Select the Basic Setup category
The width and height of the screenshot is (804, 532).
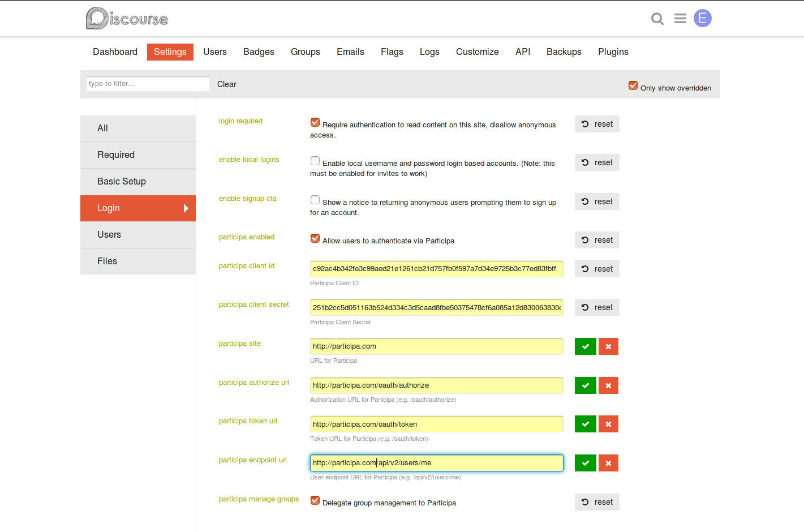[x=138, y=182]
